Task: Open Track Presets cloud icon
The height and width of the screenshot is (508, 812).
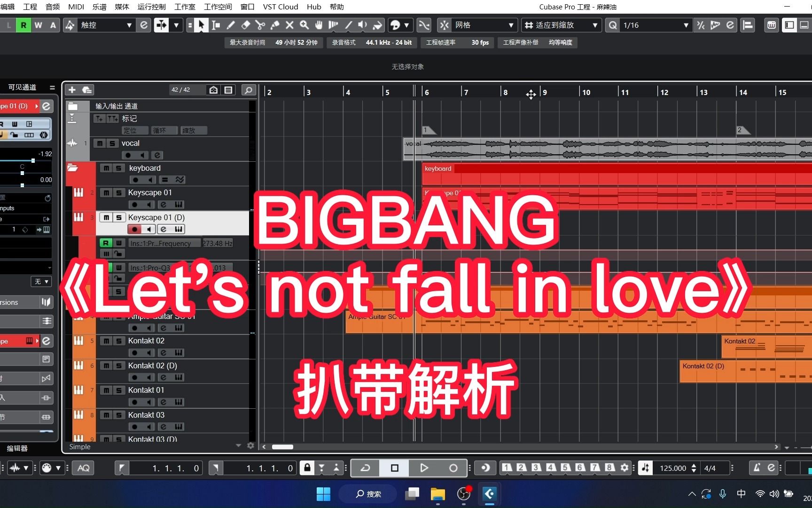Action: coord(87,90)
